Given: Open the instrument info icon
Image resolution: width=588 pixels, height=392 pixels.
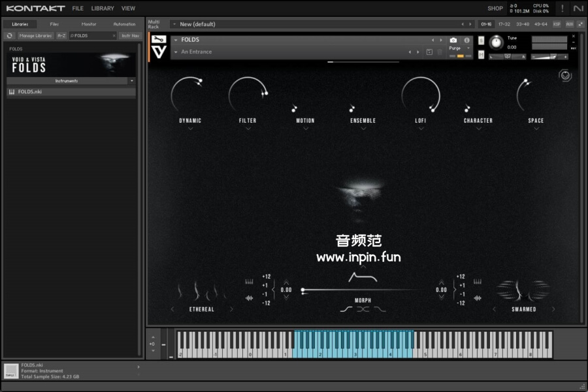Looking at the screenshot, I should coord(467,40).
